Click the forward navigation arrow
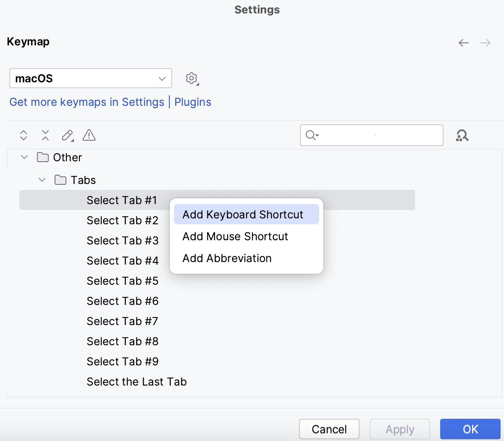504x441 pixels. (485, 42)
